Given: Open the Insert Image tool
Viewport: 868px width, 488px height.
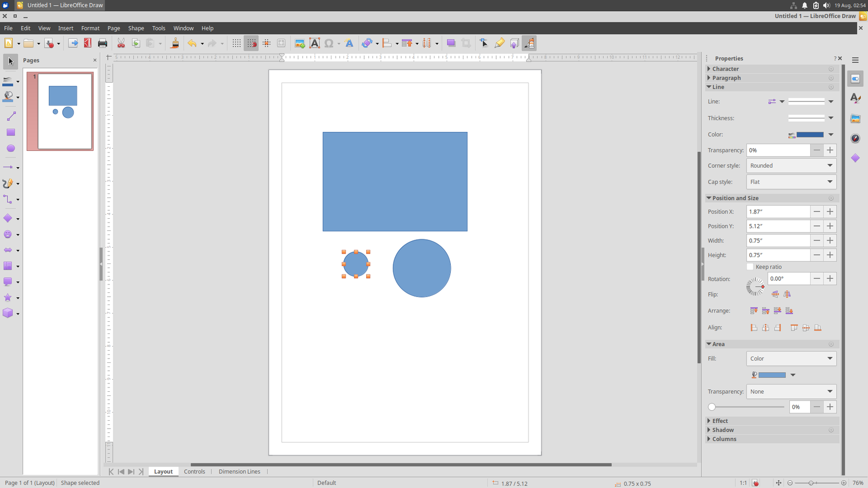Looking at the screenshot, I should click(x=299, y=43).
